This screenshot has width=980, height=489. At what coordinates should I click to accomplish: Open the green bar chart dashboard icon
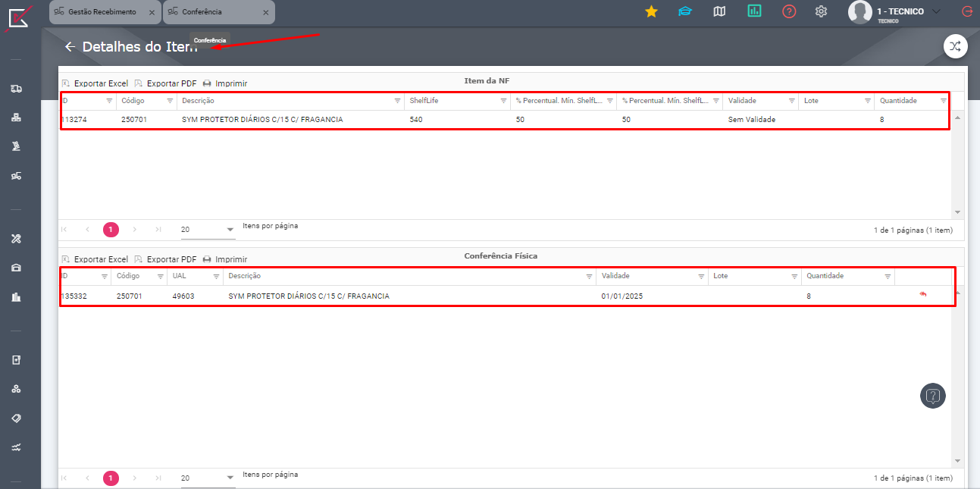pyautogui.click(x=754, y=11)
